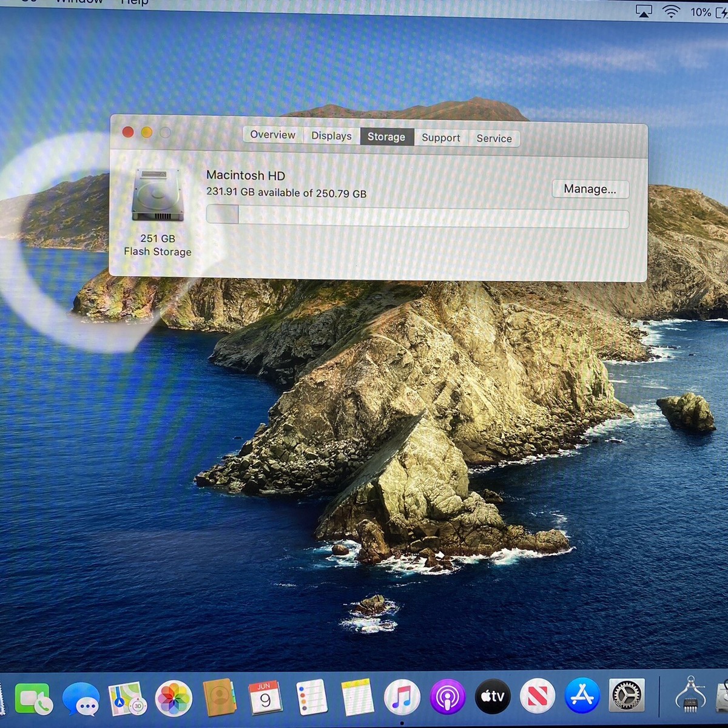Click the storage usage bar
This screenshot has height=728, width=728.
(417, 217)
